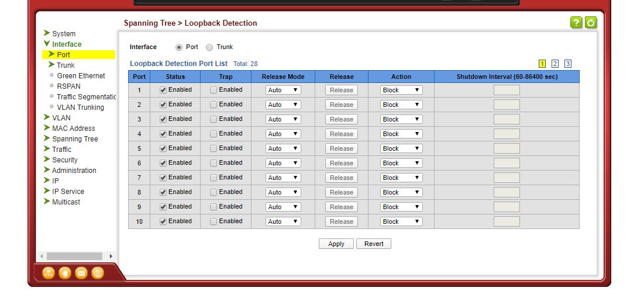
Task: Click Release button for port 6
Action: tap(342, 163)
